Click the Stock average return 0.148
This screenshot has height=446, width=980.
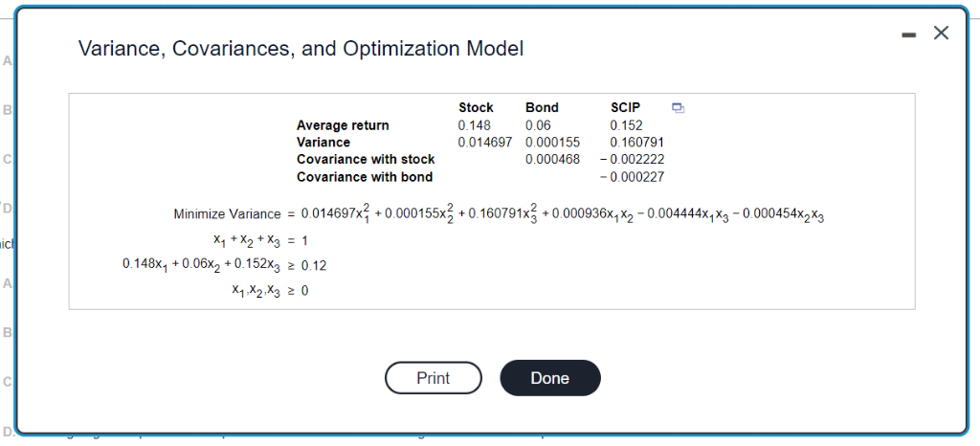click(x=475, y=125)
